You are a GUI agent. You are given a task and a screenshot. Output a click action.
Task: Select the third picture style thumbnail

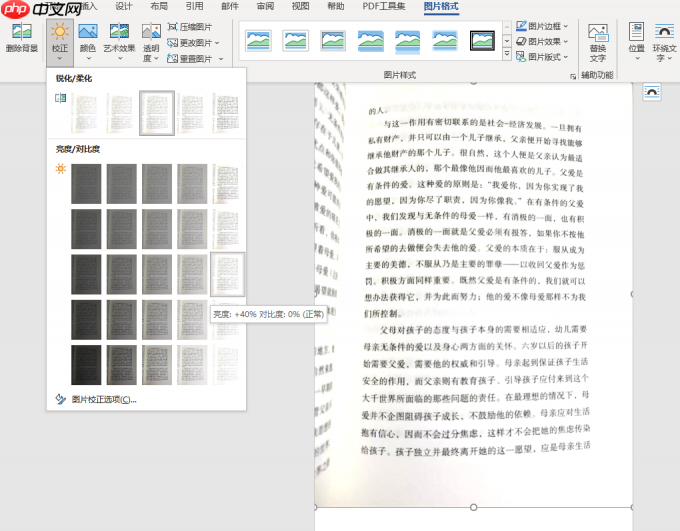click(333, 40)
